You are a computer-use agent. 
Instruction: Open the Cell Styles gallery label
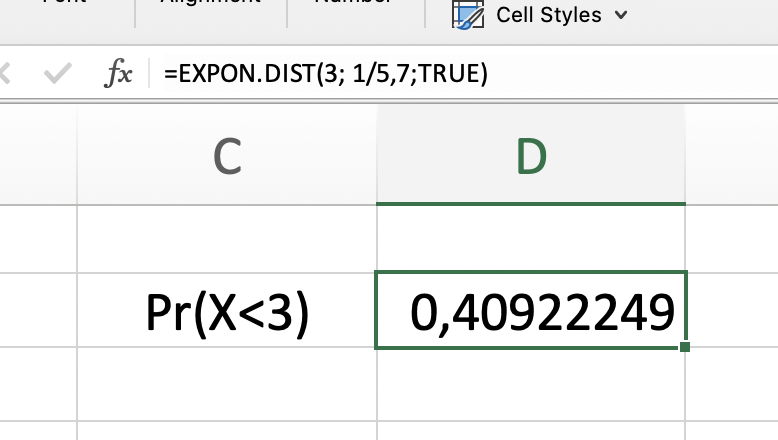coord(548,15)
